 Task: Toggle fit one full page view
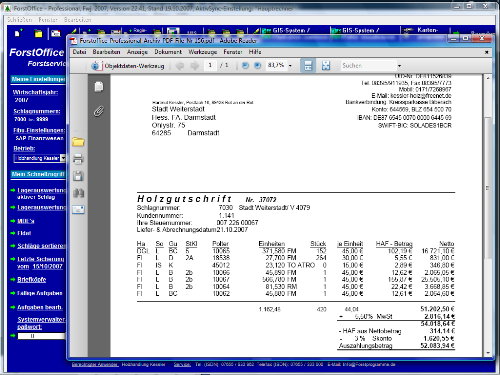point(326,65)
